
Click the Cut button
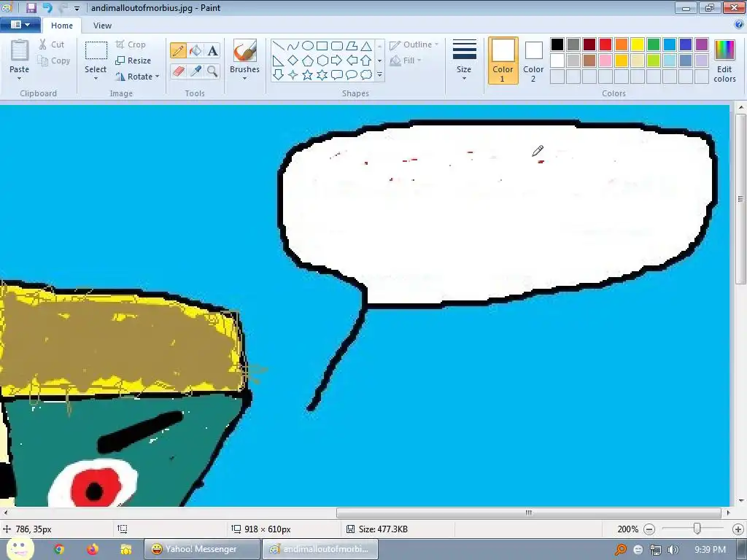pos(52,44)
